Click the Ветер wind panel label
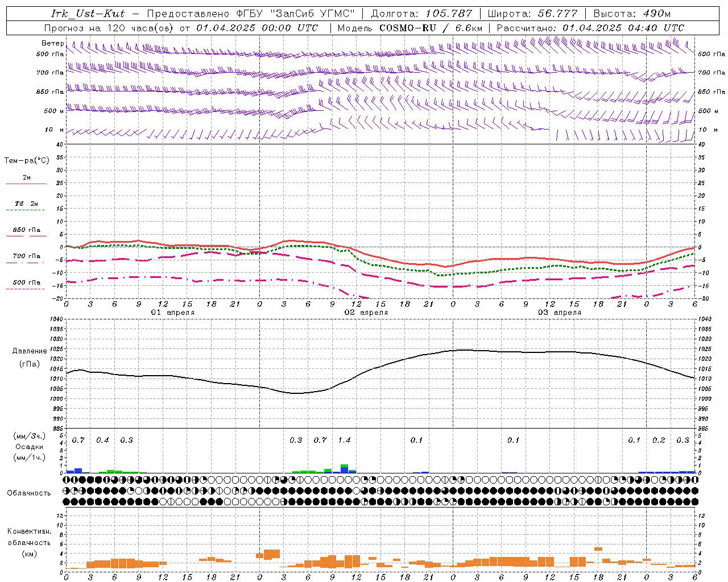The width and height of the screenshot is (728, 582). 52,43
